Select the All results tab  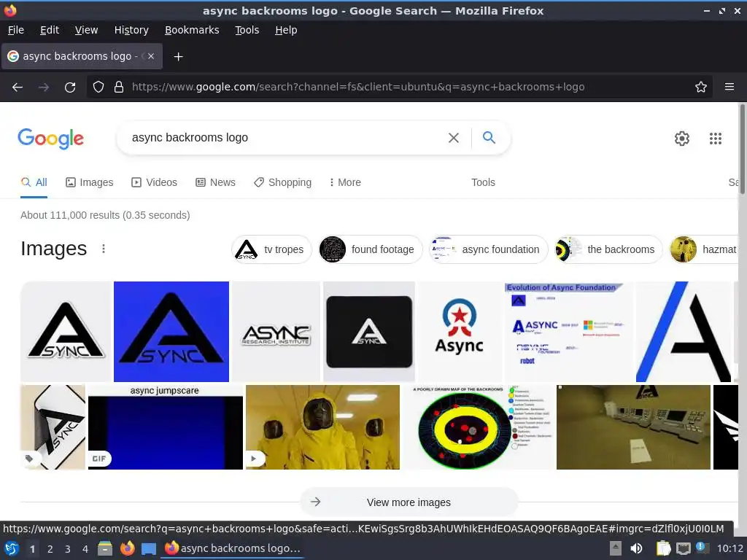tap(34, 182)
